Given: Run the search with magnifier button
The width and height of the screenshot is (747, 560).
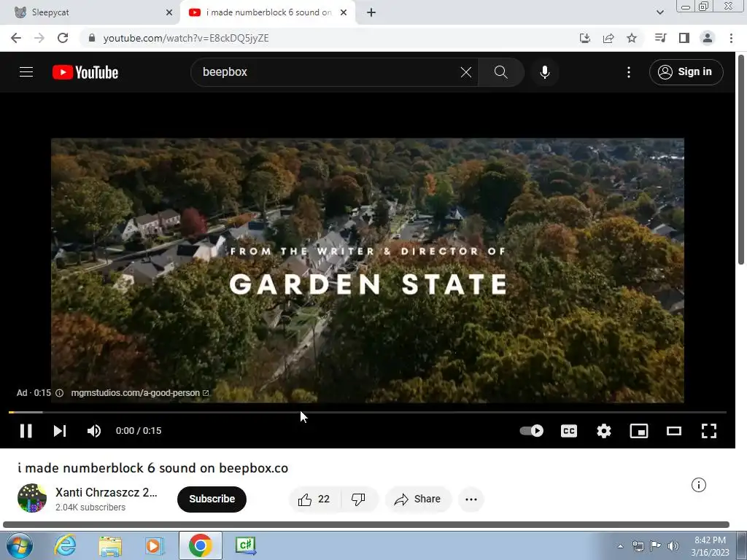Looking at the screenshot, I should click(x=500, y=72).
